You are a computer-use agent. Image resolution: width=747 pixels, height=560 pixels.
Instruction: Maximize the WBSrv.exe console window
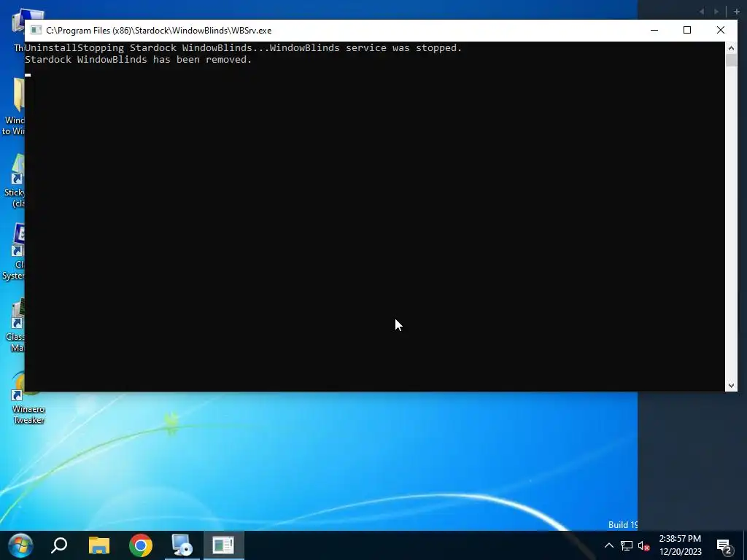[x=687, y=30]
